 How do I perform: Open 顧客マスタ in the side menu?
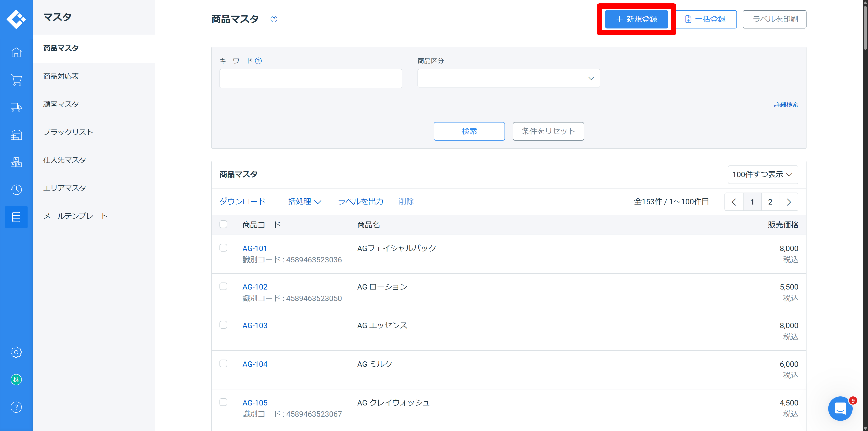61,104
